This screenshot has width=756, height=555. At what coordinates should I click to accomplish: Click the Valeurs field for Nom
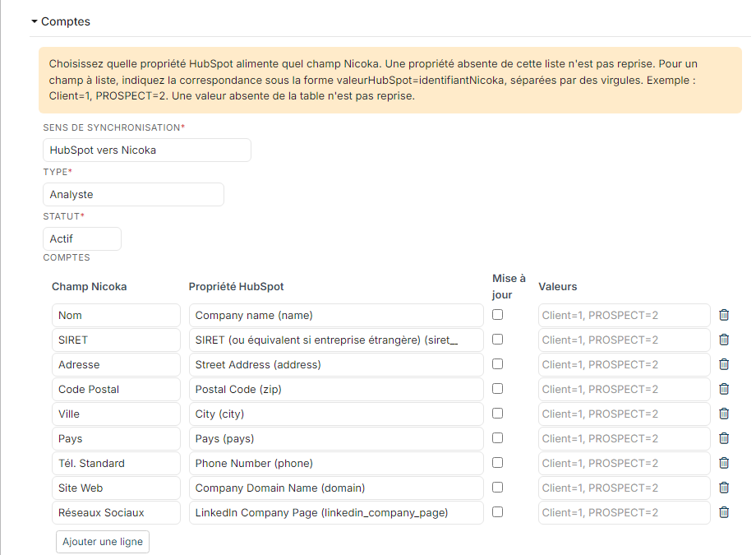[x=625, y=315]
